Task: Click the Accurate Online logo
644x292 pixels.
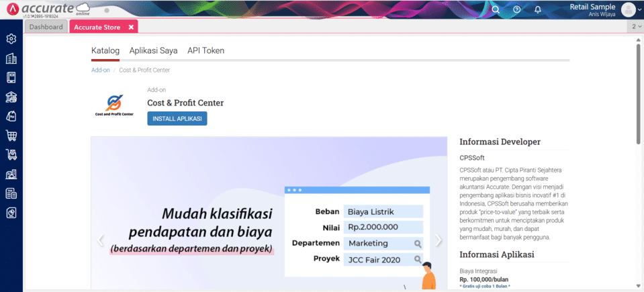Action: pos(49,9)
